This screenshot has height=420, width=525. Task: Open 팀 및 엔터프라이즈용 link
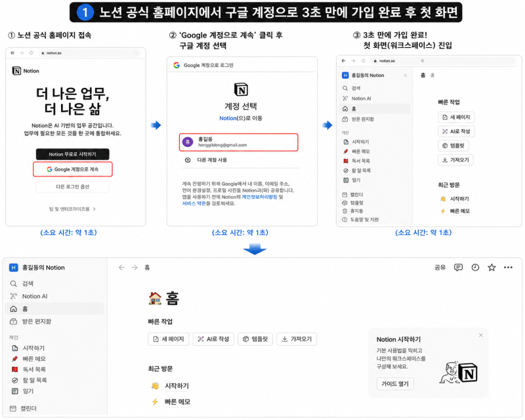click(x=72, y=209)
